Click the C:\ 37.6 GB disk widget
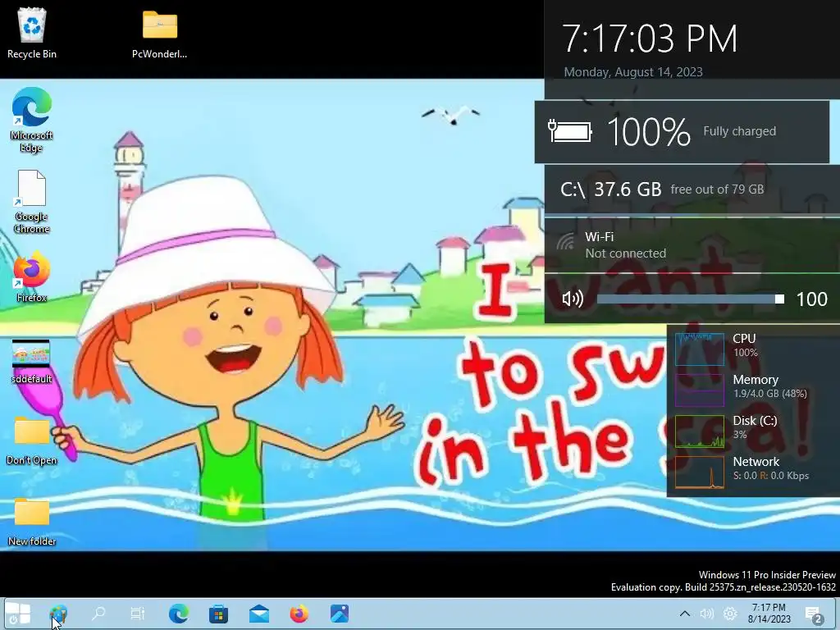Viewport: 840px width, 630px height. [692, 189]
